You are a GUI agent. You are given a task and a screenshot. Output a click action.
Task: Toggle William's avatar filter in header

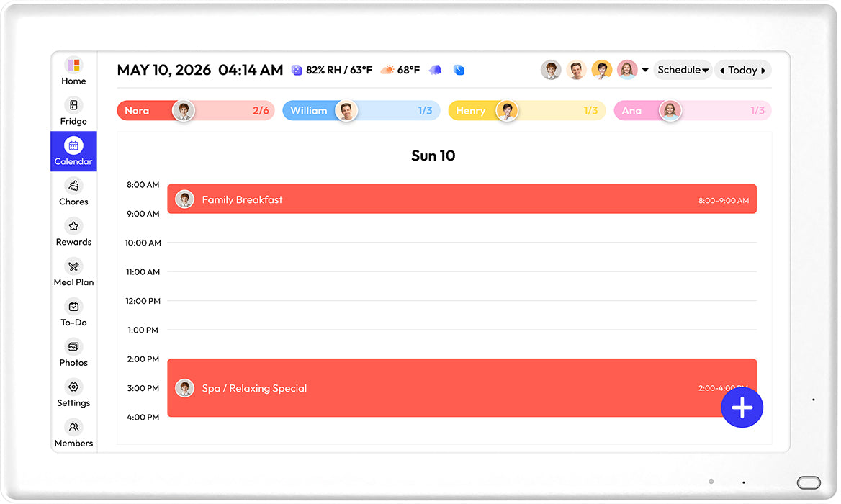coord(576,70)
